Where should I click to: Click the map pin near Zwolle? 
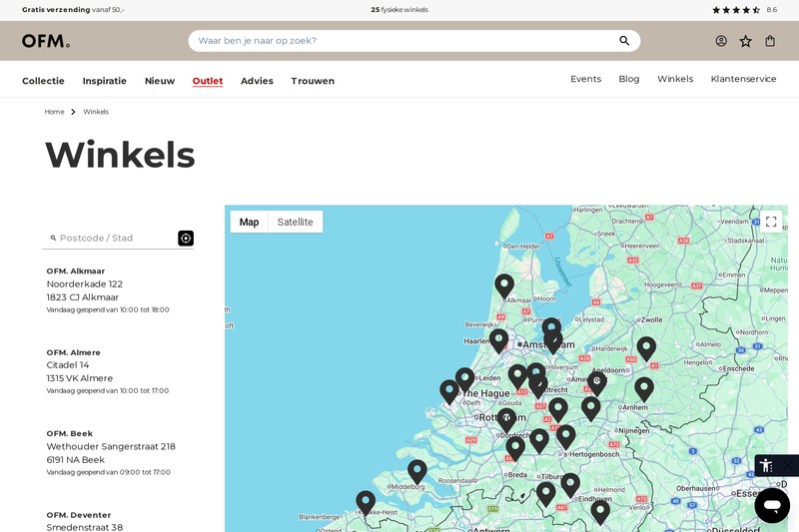(x=646, y=347)
